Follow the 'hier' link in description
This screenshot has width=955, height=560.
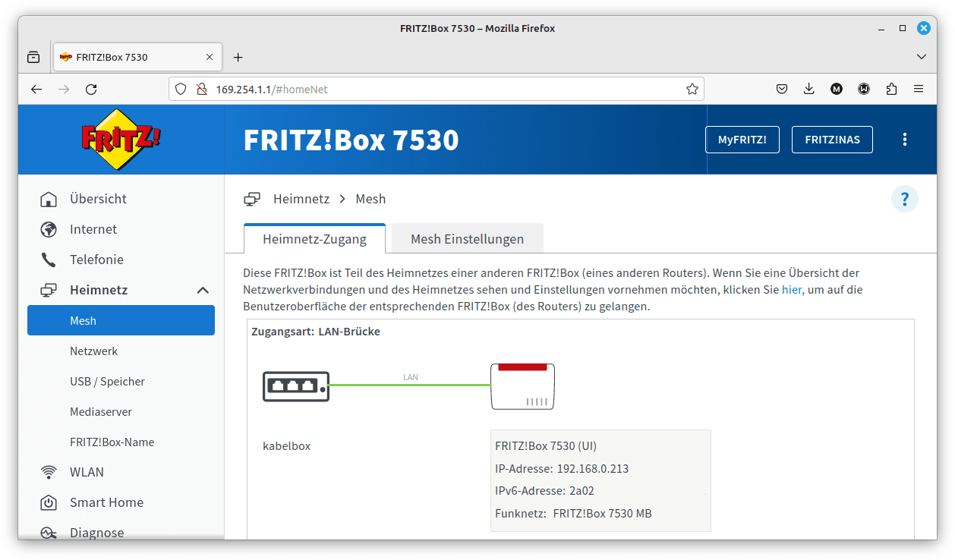[x=792, y=289]
